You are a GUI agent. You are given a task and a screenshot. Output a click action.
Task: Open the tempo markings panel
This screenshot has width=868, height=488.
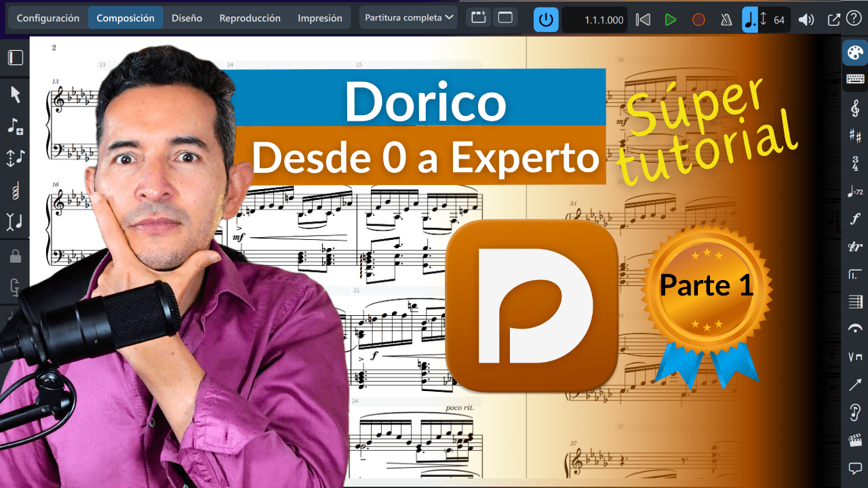pos(855,191)
